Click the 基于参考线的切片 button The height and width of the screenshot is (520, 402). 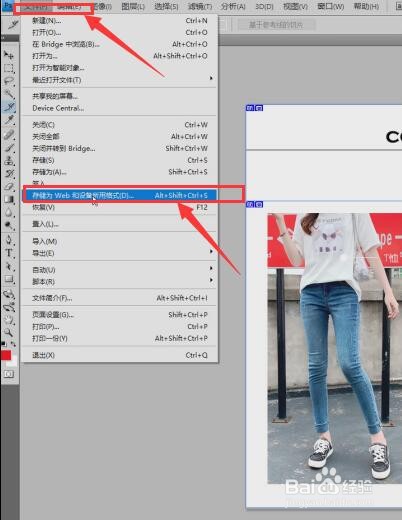276,25
